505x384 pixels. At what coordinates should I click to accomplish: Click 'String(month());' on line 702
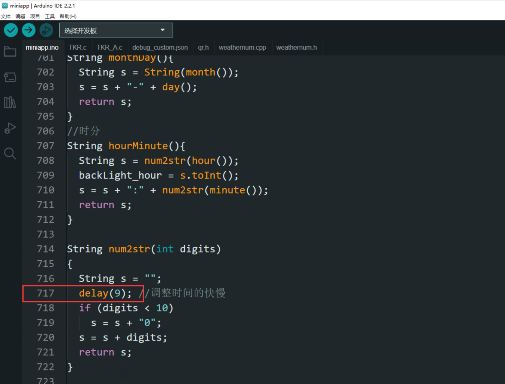click(191, 72)
